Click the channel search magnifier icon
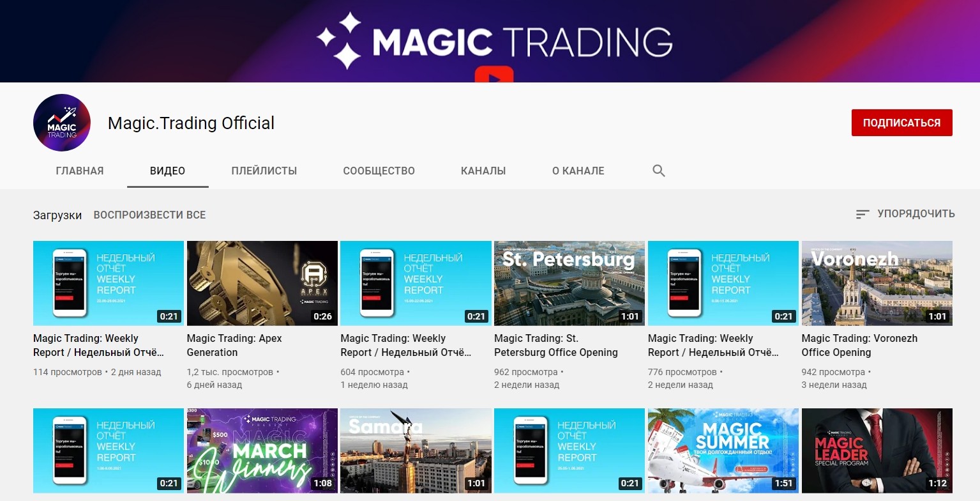Screen dimensions: 980x501 click(659, 171)
